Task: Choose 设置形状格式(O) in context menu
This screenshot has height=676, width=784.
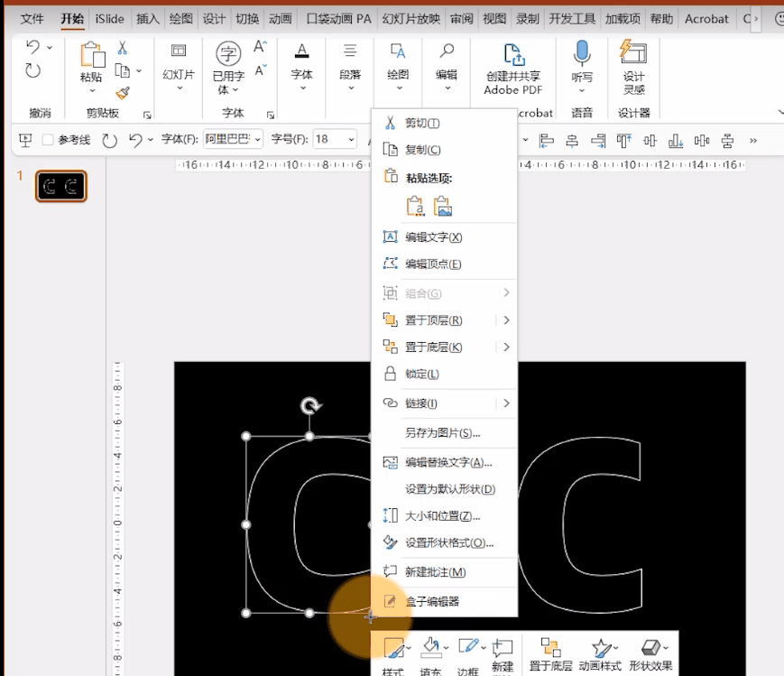Action: (x=444, y=542)
